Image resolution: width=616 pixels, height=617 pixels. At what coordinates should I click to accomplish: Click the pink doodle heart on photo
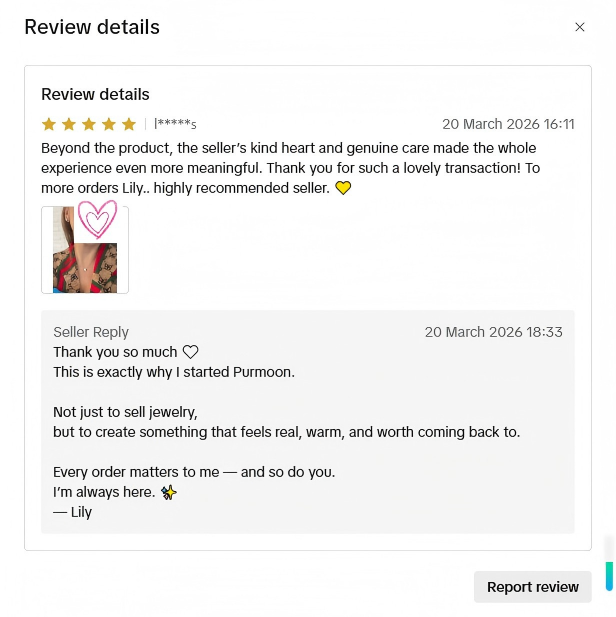click(x=97, y=219)
